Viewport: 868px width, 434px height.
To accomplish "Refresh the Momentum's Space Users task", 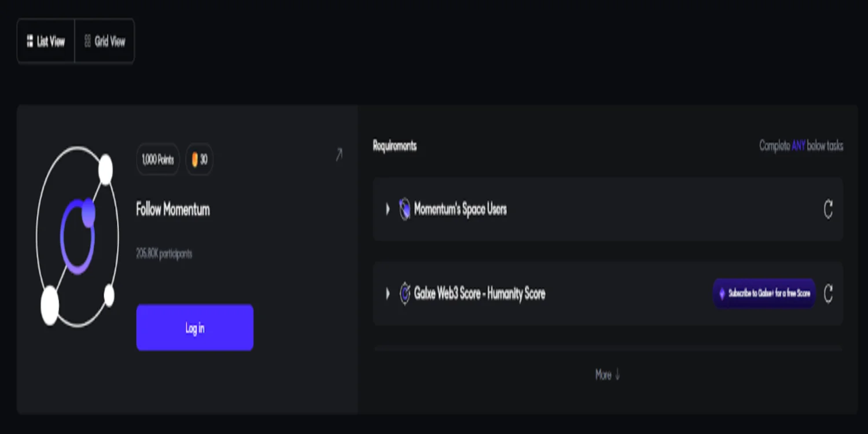I will 828,209.
